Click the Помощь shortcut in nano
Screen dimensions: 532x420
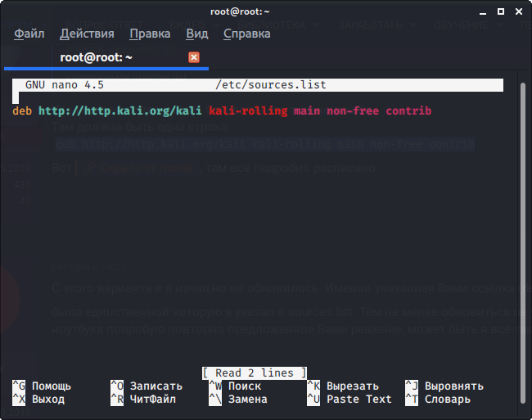[51, 386]
